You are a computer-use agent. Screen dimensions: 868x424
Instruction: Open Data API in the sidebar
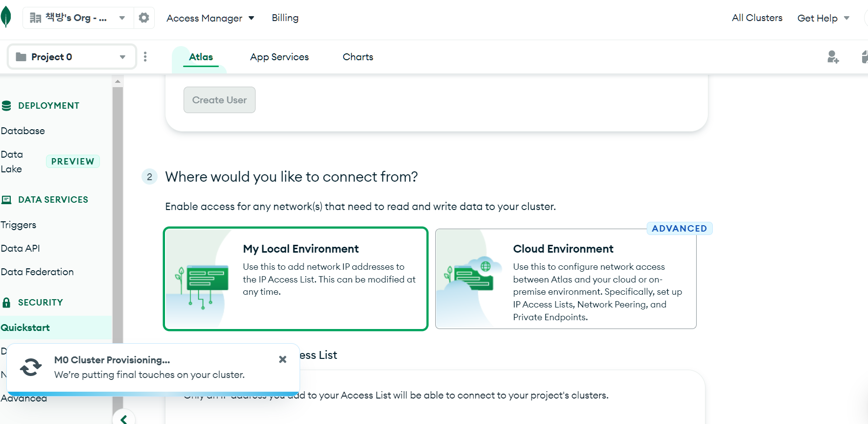21,248
